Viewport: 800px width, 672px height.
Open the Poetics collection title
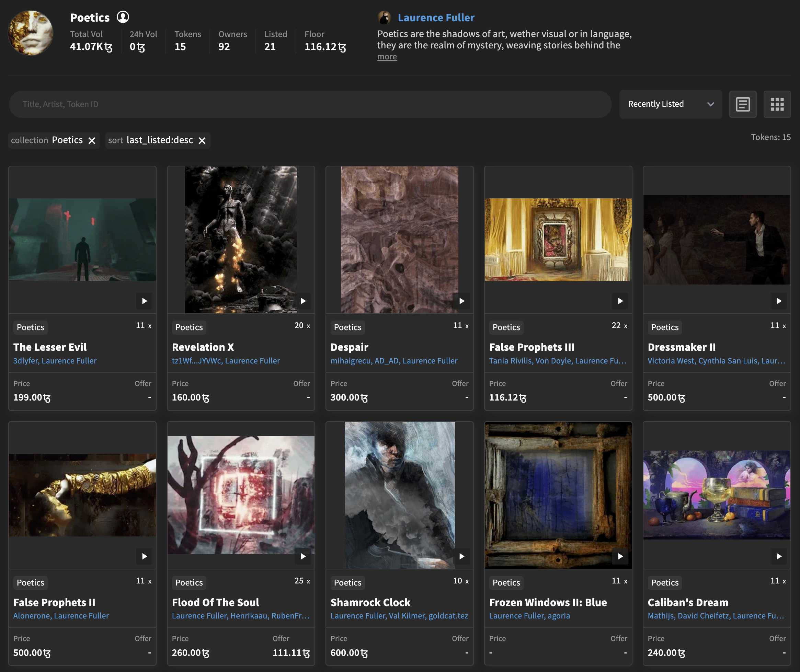90,17
